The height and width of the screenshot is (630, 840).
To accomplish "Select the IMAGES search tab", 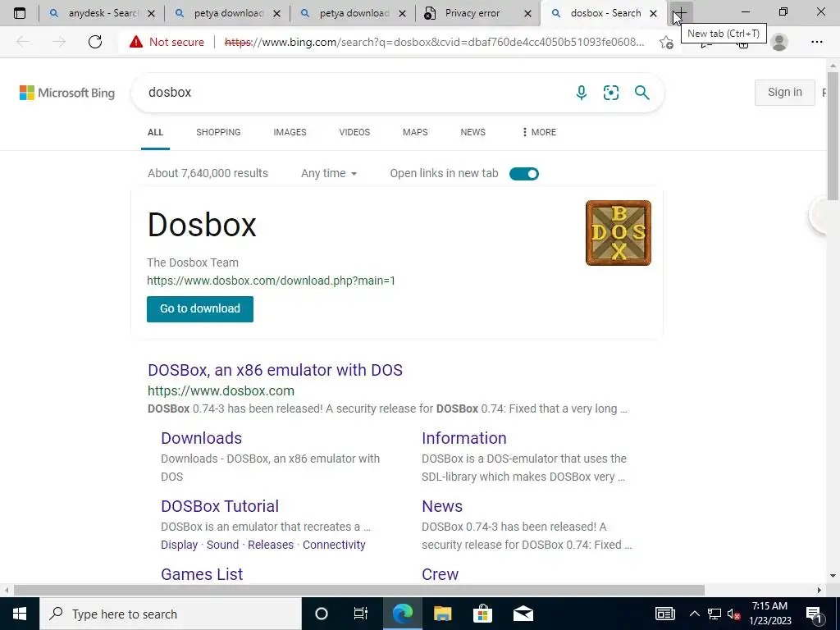I will [x=290, y=132].
